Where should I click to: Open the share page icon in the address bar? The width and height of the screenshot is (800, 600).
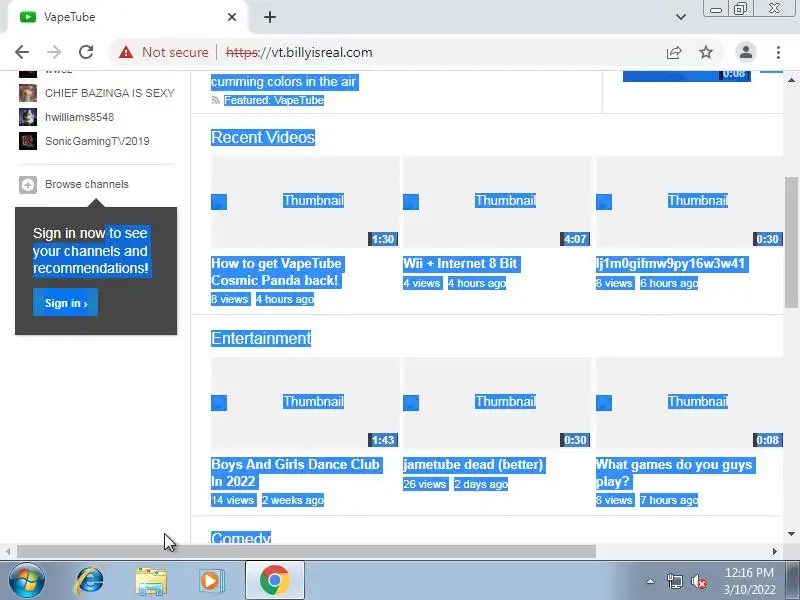(674, 52)
